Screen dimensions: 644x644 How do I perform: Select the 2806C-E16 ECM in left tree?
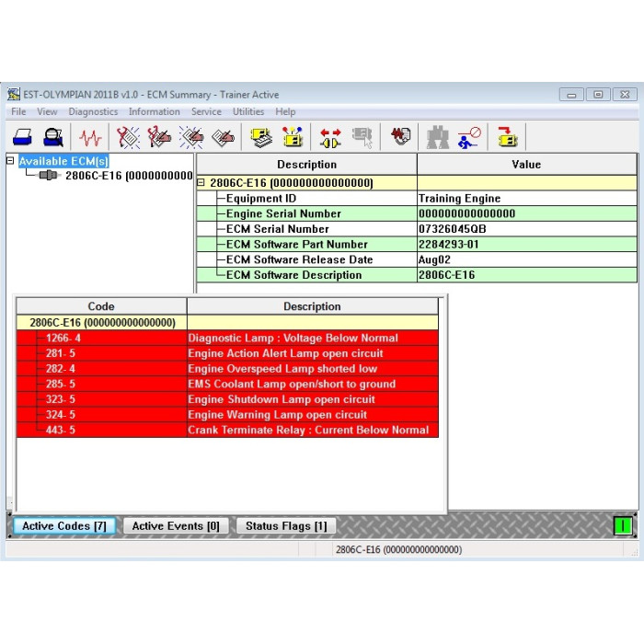click(x=129, y=176)
